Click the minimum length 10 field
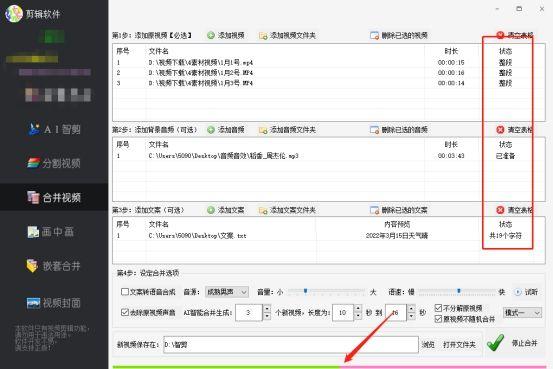Viewport: 553px width, 369px height. pos(343,313)
